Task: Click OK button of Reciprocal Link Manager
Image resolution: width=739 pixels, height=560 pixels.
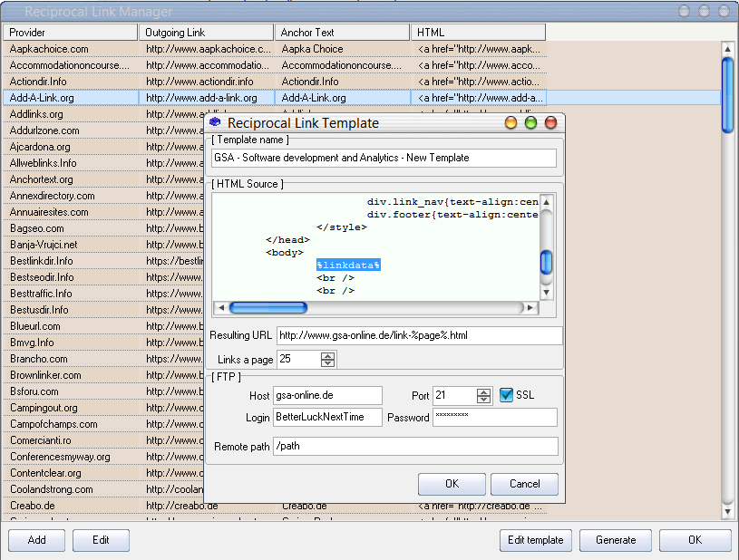Action: coord(695,540)
